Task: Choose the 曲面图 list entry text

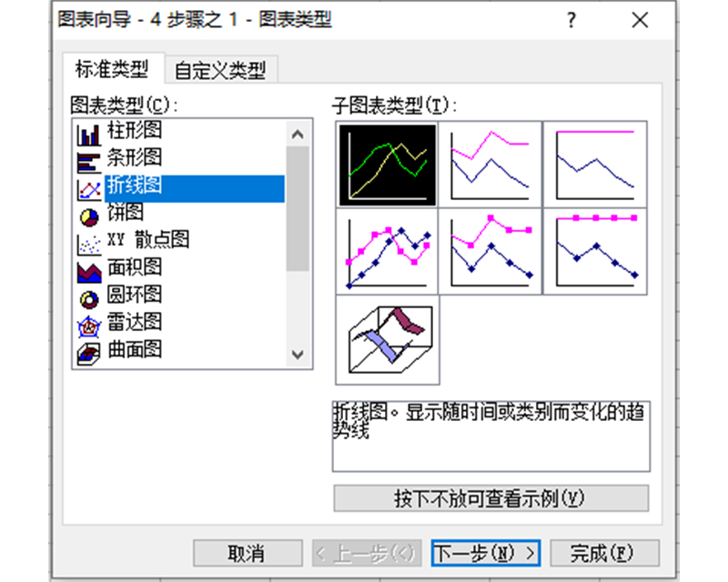Action: click(134, 349)
